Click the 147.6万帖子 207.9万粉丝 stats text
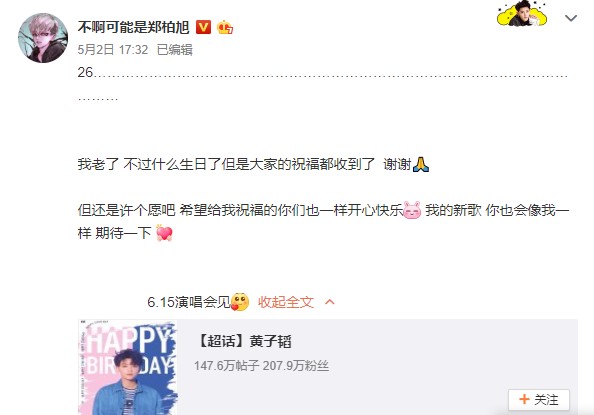 click(x=261, y=366)
